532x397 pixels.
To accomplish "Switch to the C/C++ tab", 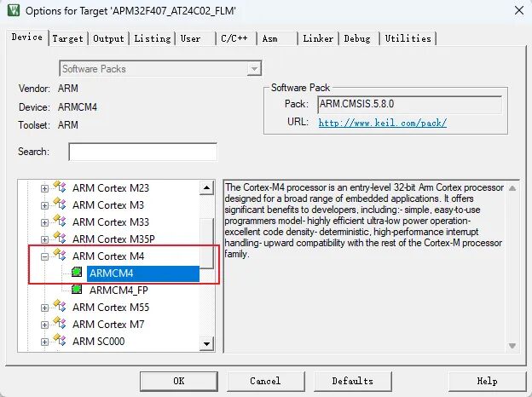I will (x=234, y=38).
